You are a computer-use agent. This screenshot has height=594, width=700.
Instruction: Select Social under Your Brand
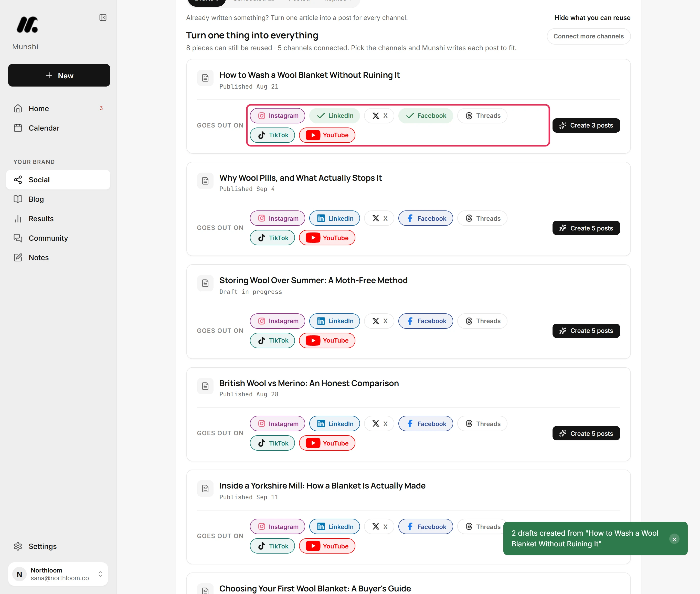pos(58,180)
